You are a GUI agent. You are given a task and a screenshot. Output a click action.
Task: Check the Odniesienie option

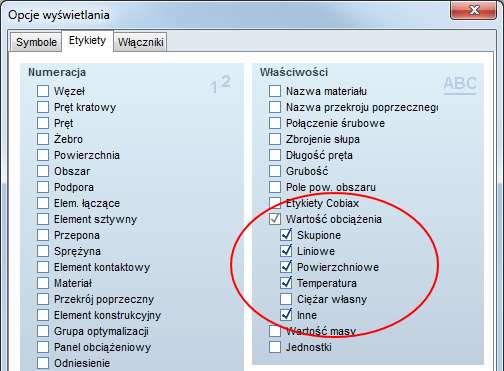coord(43,363)
